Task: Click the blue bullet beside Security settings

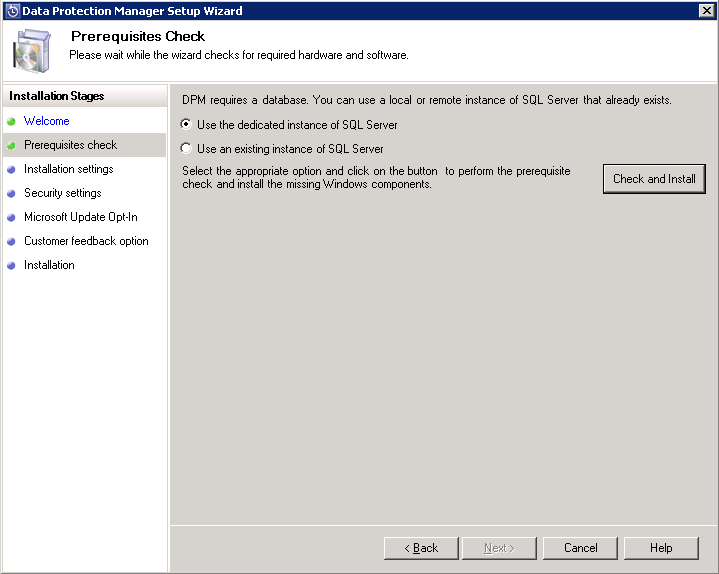Action: point(11,193)
